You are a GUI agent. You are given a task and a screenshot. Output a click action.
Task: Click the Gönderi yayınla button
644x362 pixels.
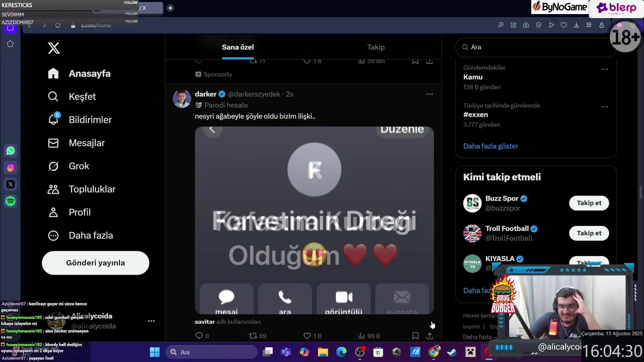96,263
